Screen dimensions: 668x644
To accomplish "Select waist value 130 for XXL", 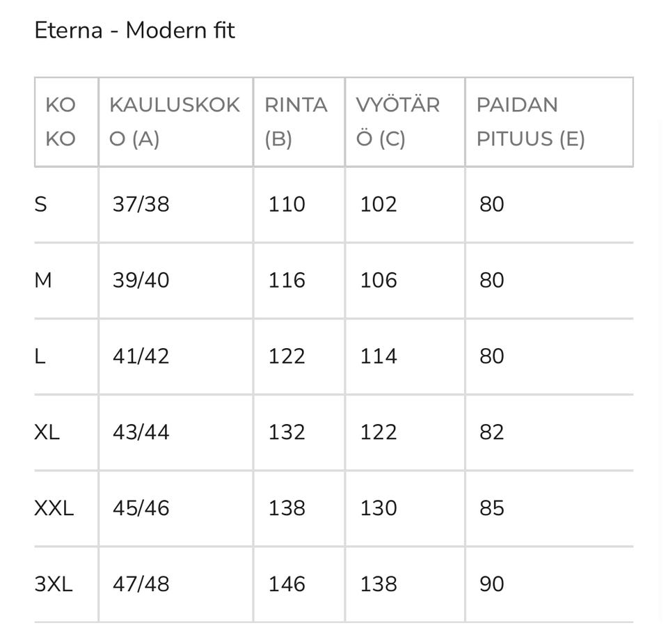I will tap(379, 508).
